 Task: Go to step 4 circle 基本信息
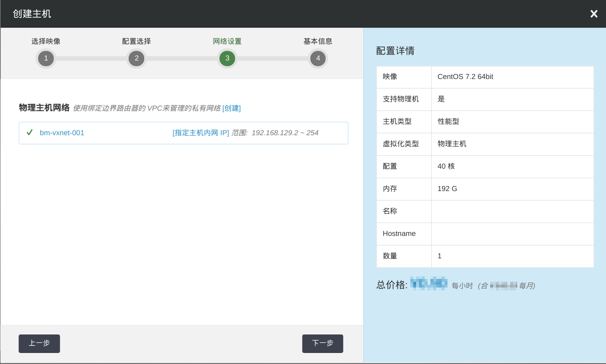pos(318,58)
